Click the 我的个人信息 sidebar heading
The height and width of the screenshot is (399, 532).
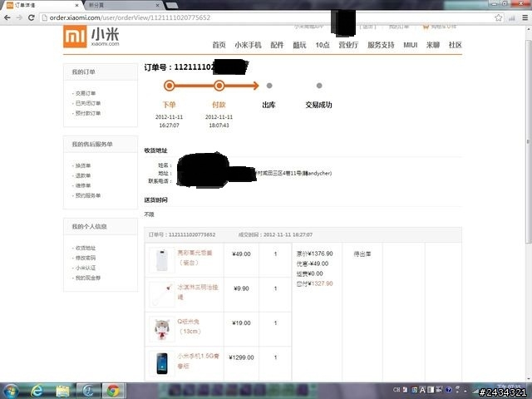coord(89,227)
